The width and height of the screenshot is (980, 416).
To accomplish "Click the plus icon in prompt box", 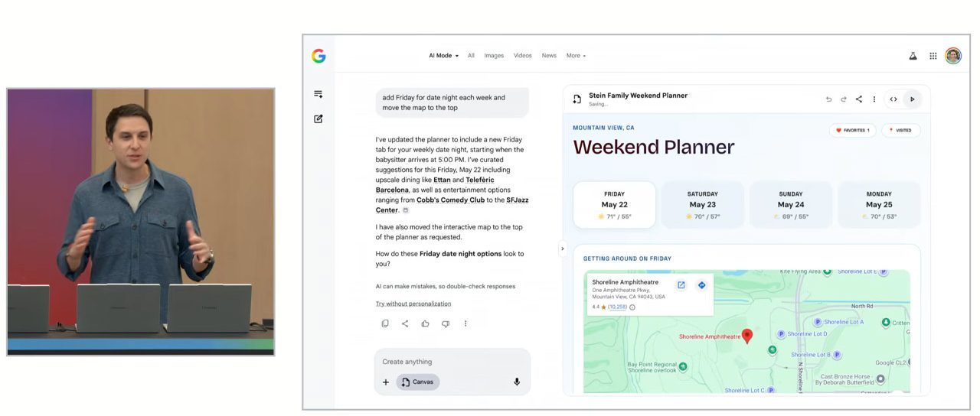I will pos(386,382).
